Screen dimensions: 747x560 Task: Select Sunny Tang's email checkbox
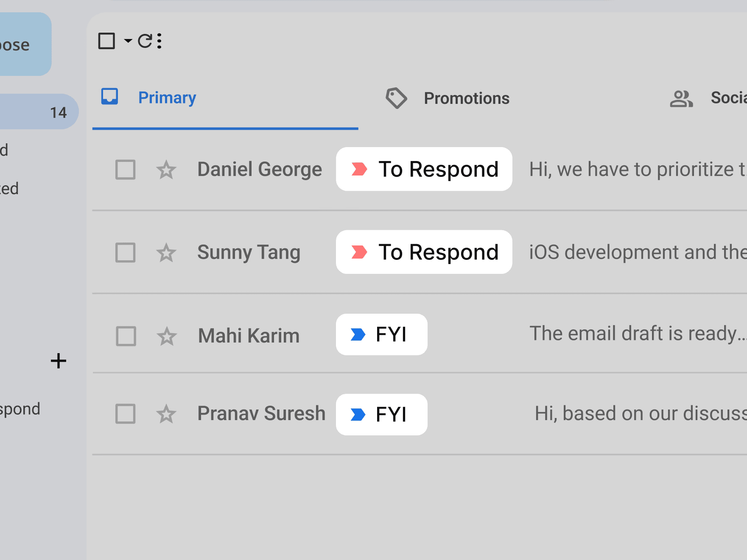(x=126, y=253)
